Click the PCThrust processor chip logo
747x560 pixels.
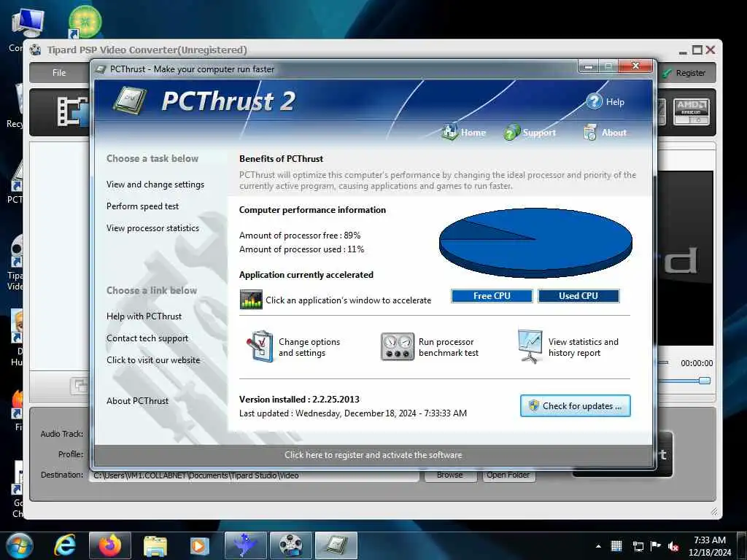point(130,100)
